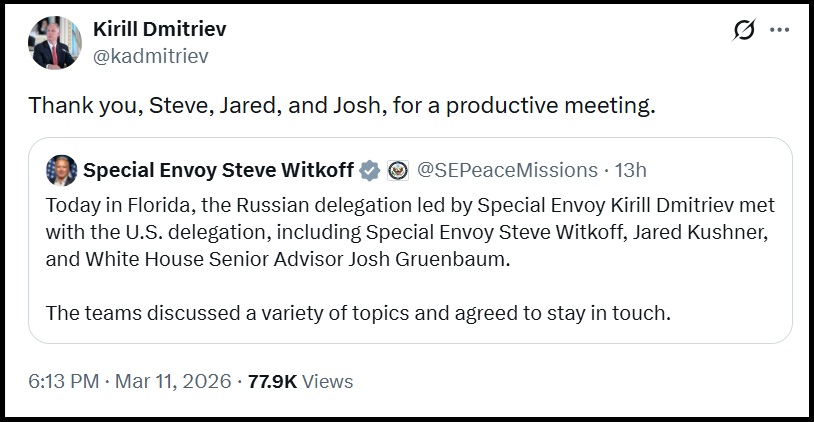Screen dimensions: 814x422
Task: Click the "Thank you, Steve, Jared" post text
Action: pos(341,105)
